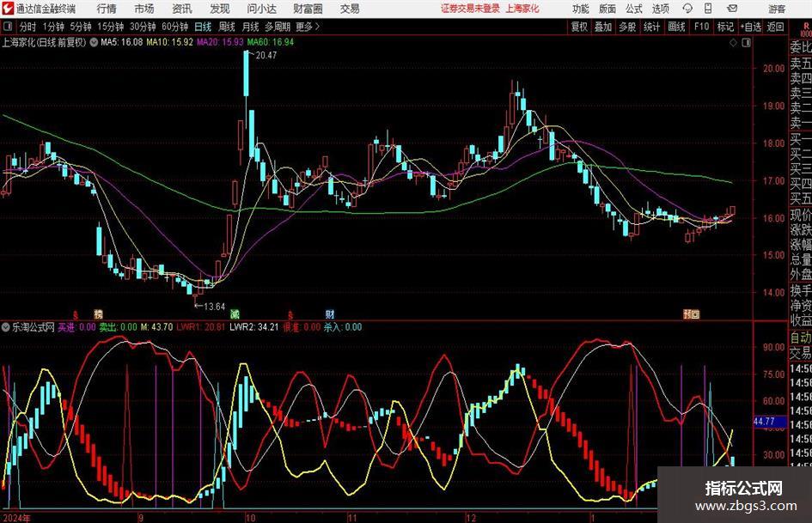This screenshot has width=812, height=523.
Task: Click the red 证券交易未登录 login notice
Action: (470, 9)
